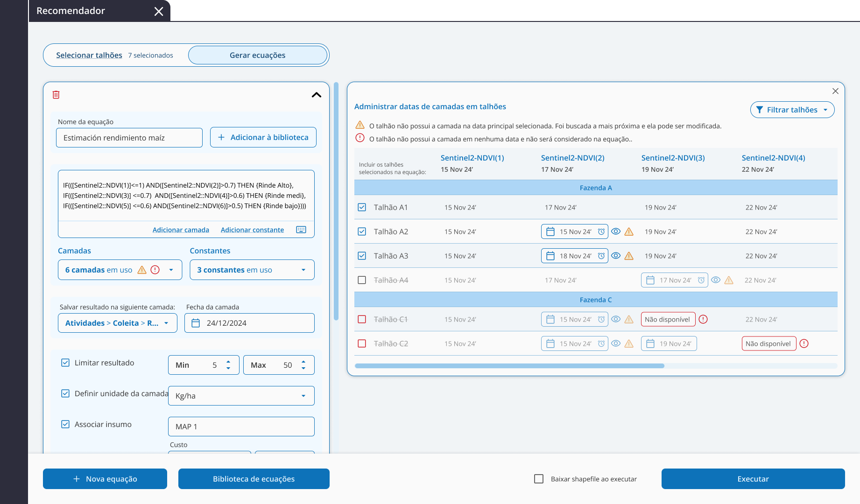Switch to Selecionar talhões step

point(89,55)
